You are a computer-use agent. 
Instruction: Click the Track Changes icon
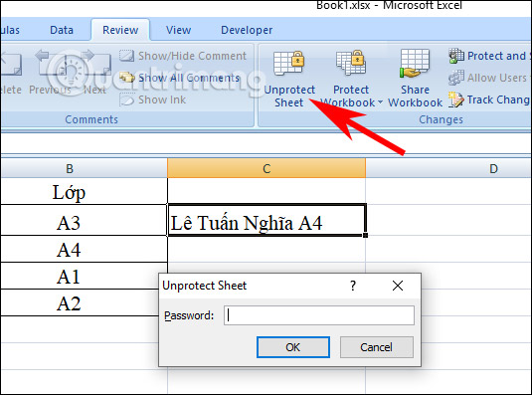click(x=455, y=99)
